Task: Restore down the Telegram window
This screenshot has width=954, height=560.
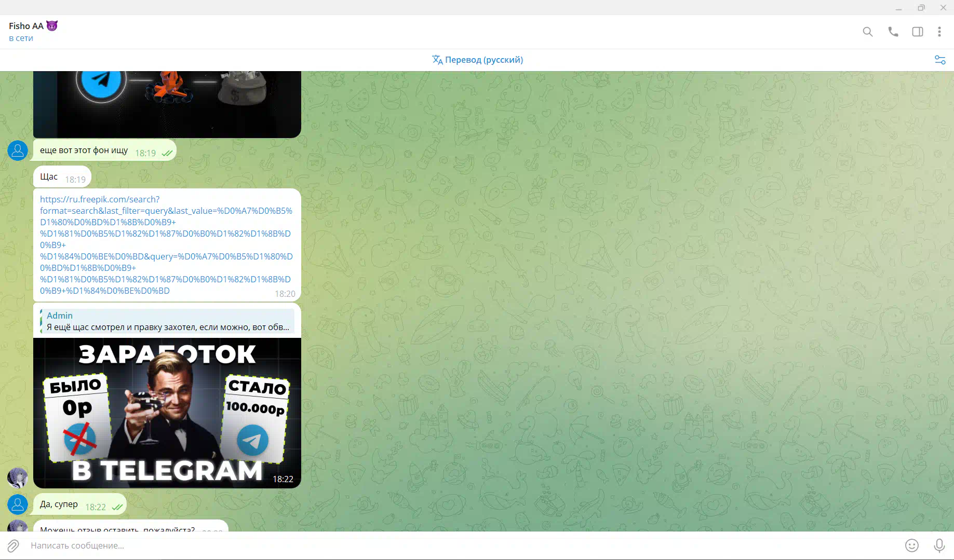Action: [921, 8]
